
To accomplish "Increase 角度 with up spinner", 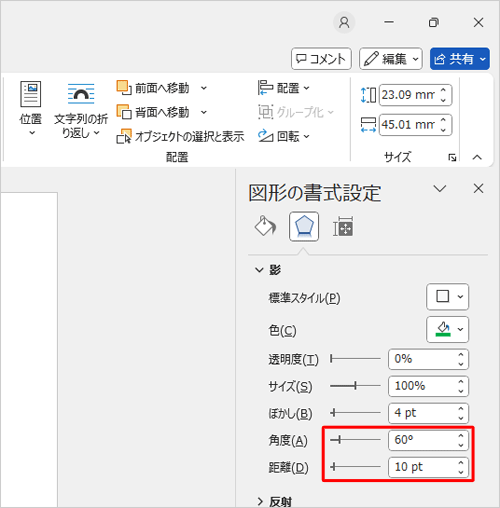I will (461, 436).
